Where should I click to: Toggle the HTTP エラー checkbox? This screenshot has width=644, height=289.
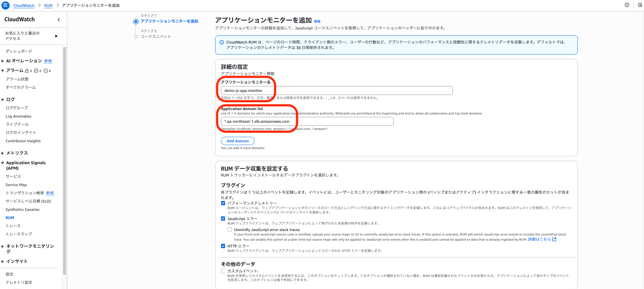pos(223,246)
